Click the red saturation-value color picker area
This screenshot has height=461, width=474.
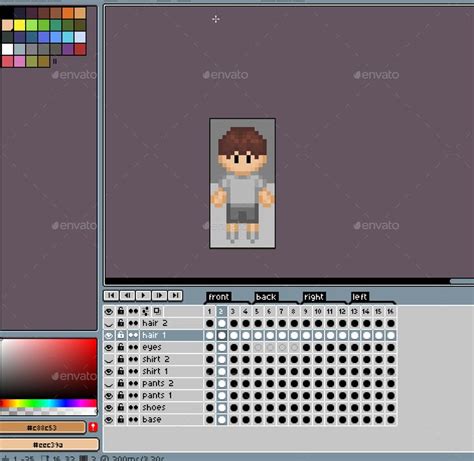(x=49, y=369)
